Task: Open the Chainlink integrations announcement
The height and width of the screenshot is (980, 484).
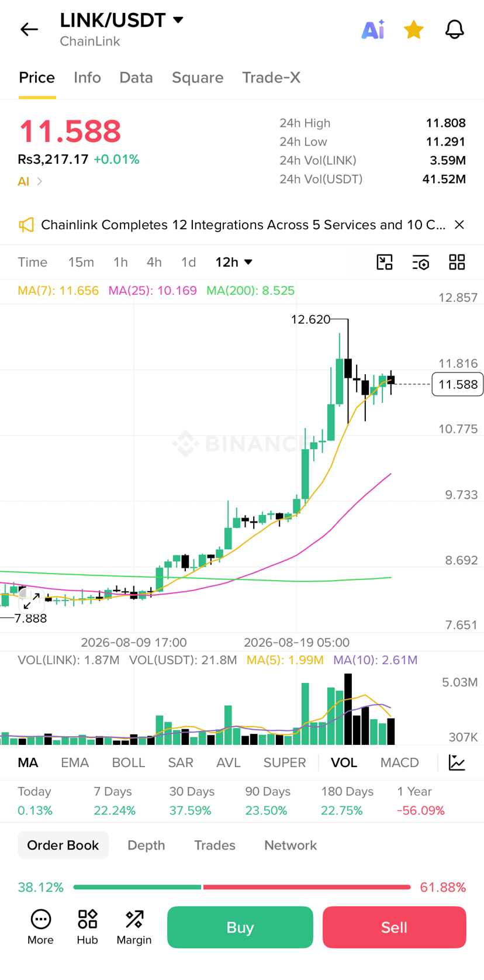Action: point(243,225)
